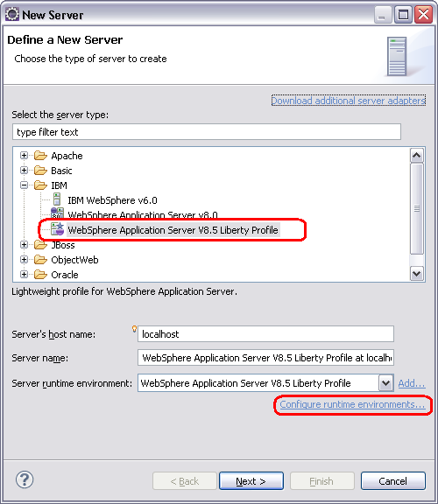Click the Apache folder icon

tap(40, 156)
